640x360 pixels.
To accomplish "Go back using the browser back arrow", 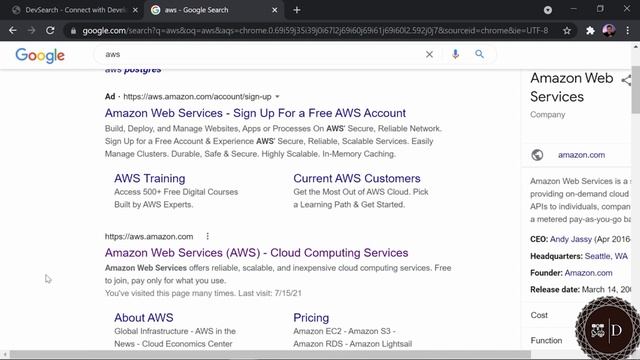I will (13, 30).
